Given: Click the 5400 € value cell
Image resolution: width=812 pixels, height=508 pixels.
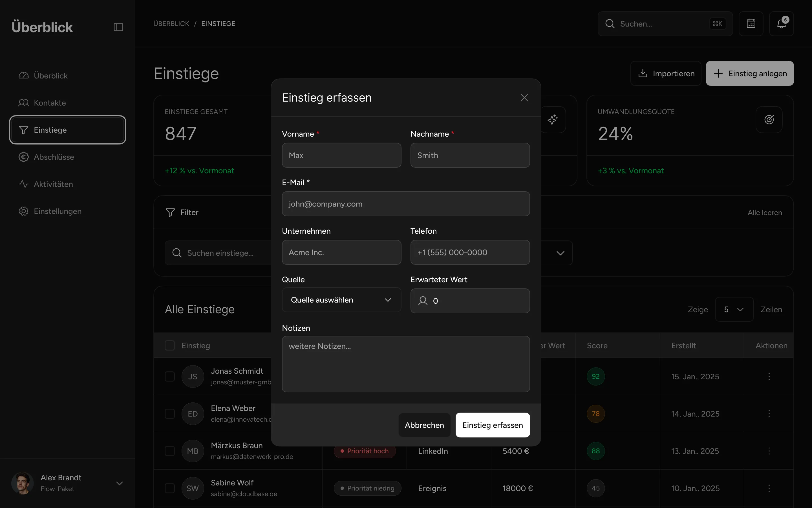Looking at the screenshot, I should 516,451.
